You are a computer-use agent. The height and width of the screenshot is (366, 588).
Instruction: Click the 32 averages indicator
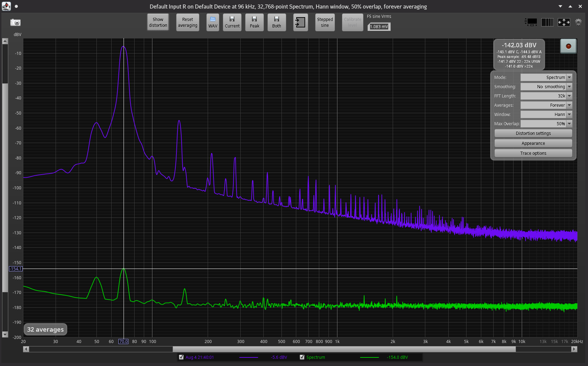click(45, 330)
